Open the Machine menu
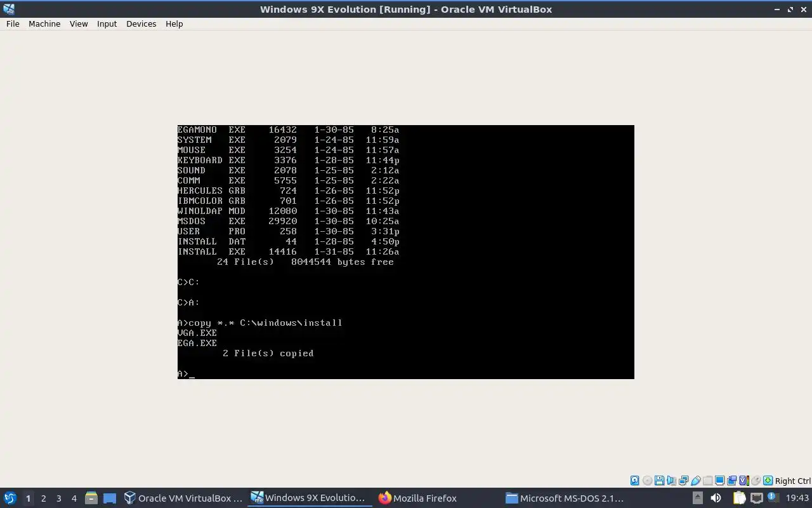812x508 pixels. coord(44,23)
